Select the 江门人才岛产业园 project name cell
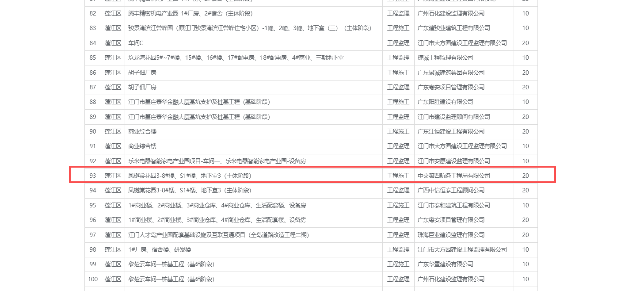644x291 pixels. 218,235
